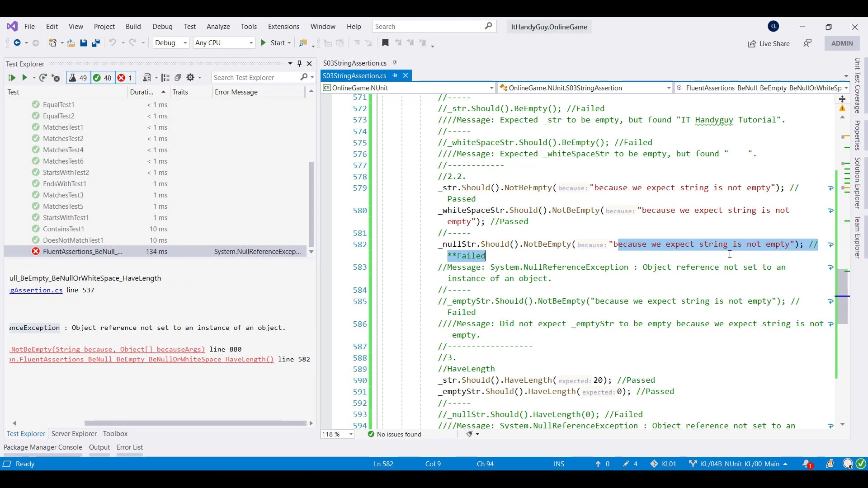Click the notifications bell in status bar
Image resolution: width=868 pixels, height=488 pixels.
coord(807,464)
